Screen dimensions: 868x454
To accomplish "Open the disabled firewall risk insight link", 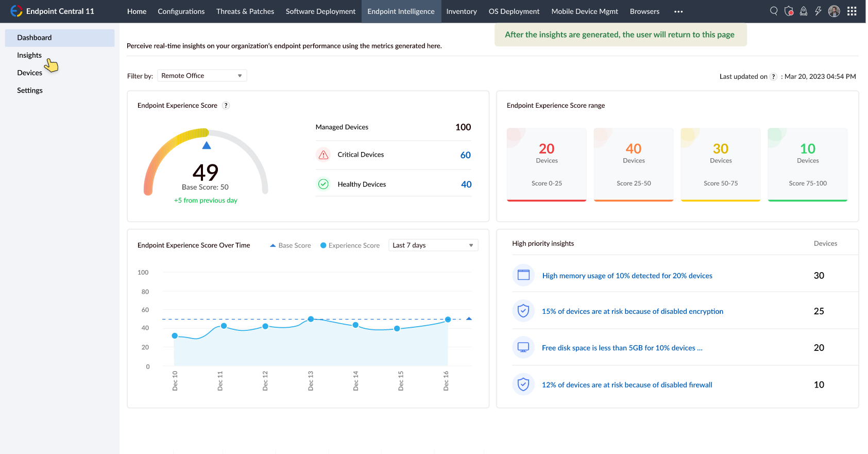I will tap(626, 385).
